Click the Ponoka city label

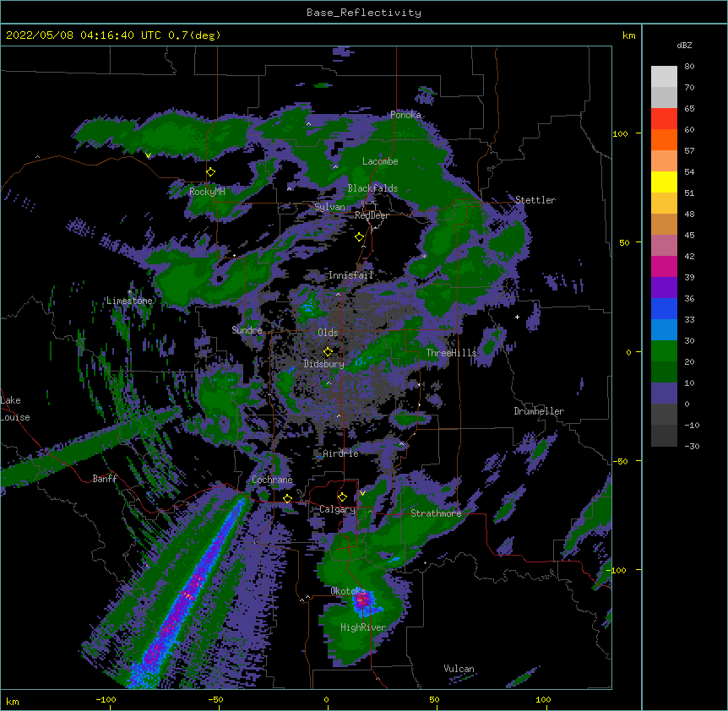click(x=405, y=115)
